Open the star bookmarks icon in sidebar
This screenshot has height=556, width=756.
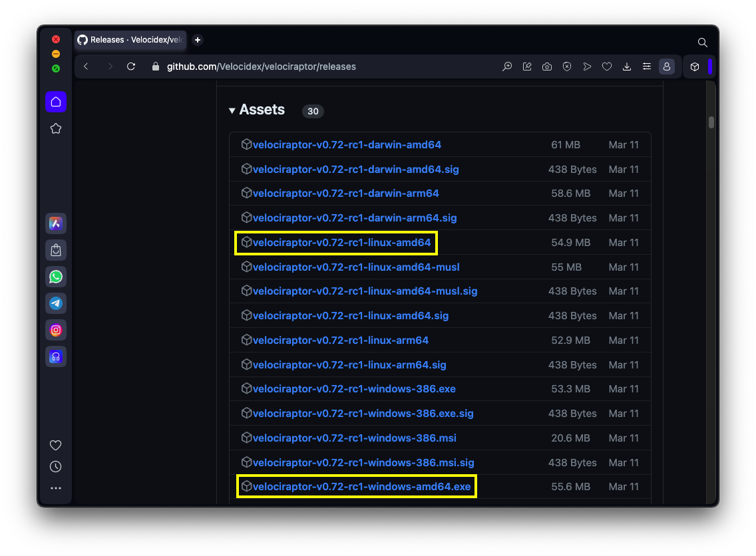(x=56, y=128)
